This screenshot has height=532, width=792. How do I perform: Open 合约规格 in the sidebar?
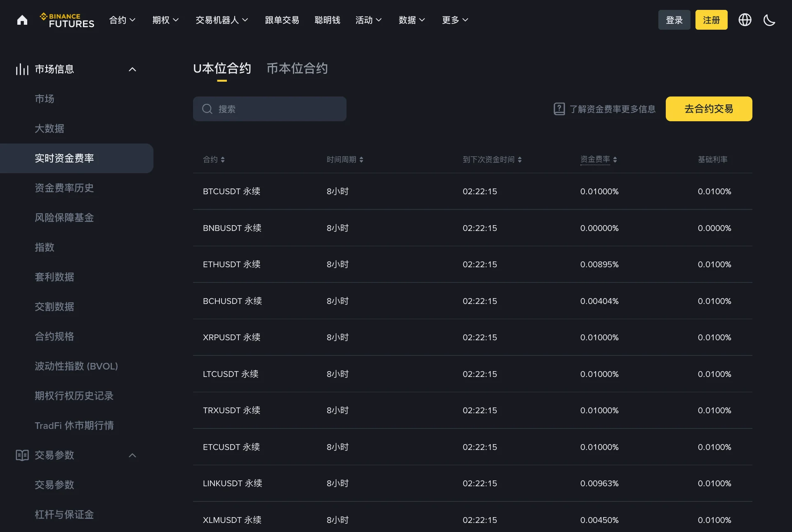point(54,337)
